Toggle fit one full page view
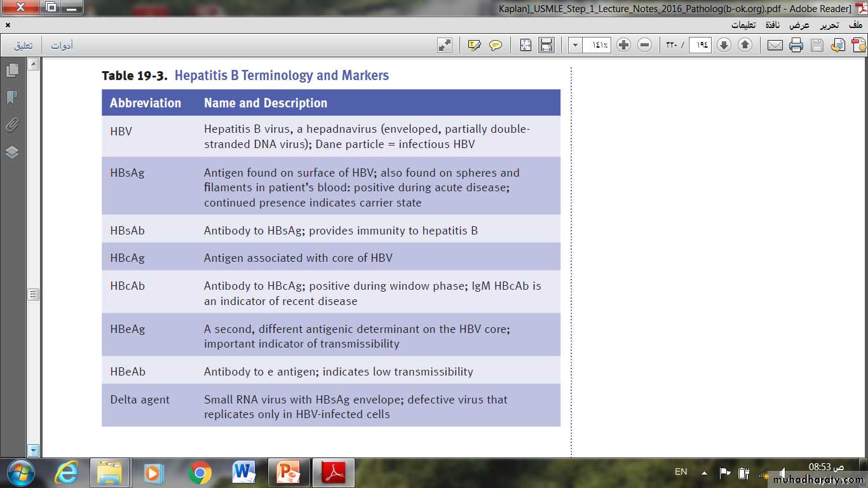 click(526, 45)
